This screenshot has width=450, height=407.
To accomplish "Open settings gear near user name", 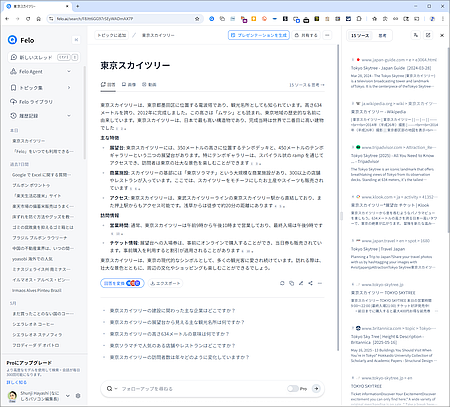I will [x=78, y=396].
